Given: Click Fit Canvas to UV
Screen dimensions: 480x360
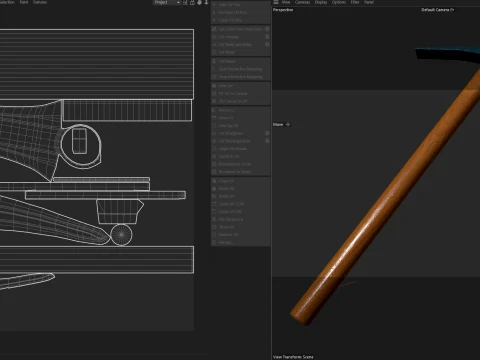Looking at the screenshot, I should click(240, 101).
